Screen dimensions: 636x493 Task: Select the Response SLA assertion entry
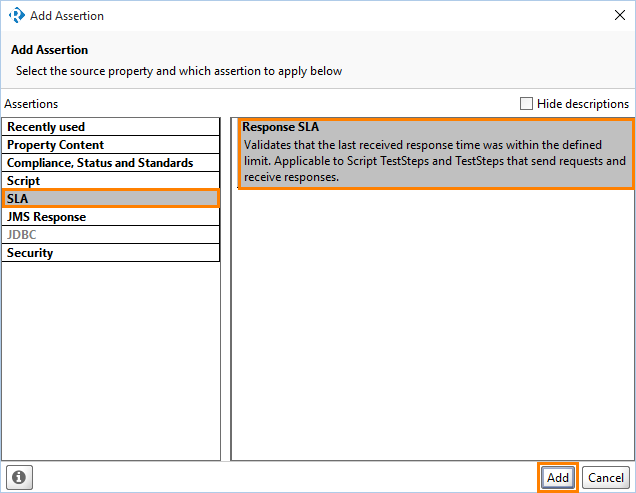(436, 154)
